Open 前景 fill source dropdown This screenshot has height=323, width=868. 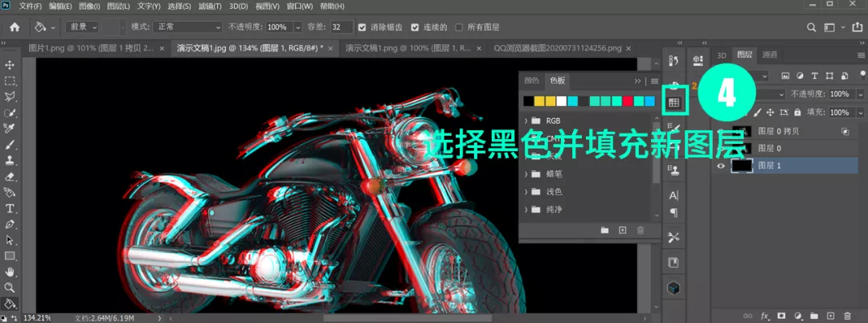click(82, 27)
